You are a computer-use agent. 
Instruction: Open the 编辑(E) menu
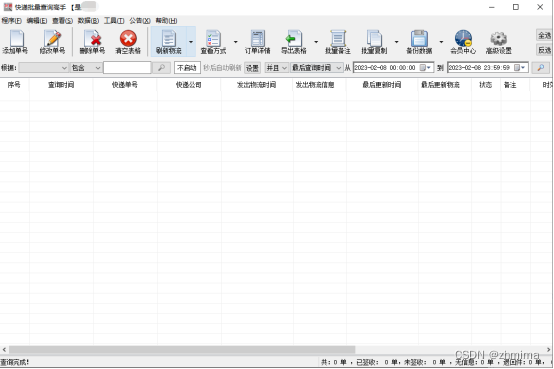[x=37, y=21]
